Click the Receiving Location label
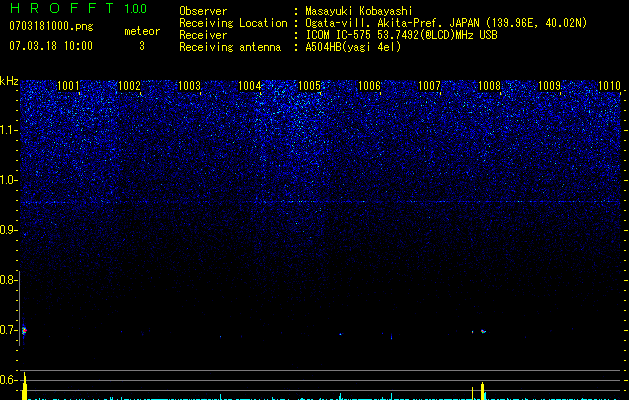 click(x=233, y=23)
